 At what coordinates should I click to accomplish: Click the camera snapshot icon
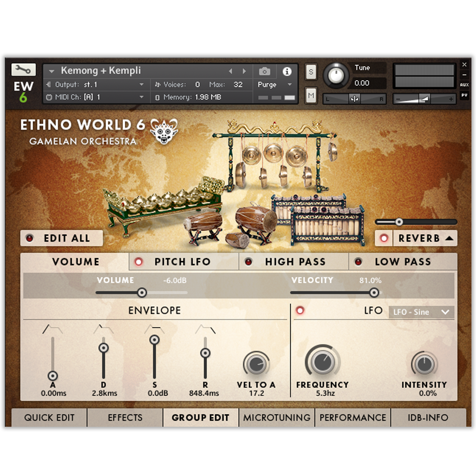[265, 71]
